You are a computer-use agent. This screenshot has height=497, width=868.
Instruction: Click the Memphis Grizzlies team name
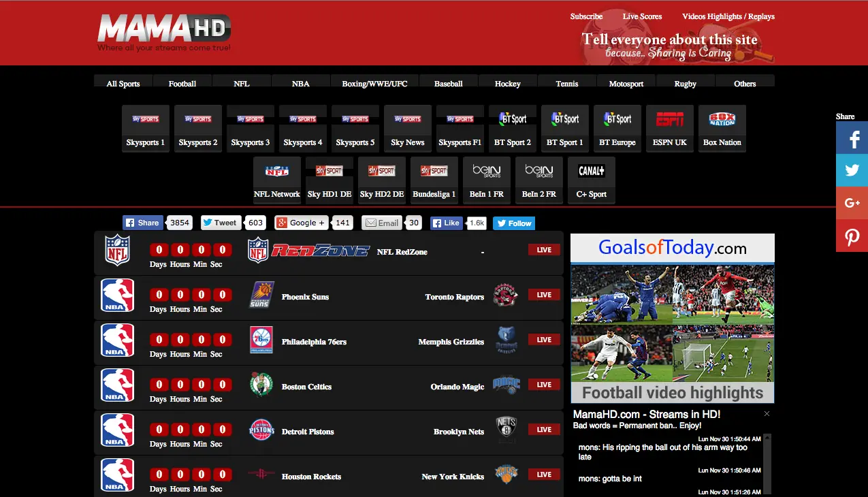coord(451,342)
